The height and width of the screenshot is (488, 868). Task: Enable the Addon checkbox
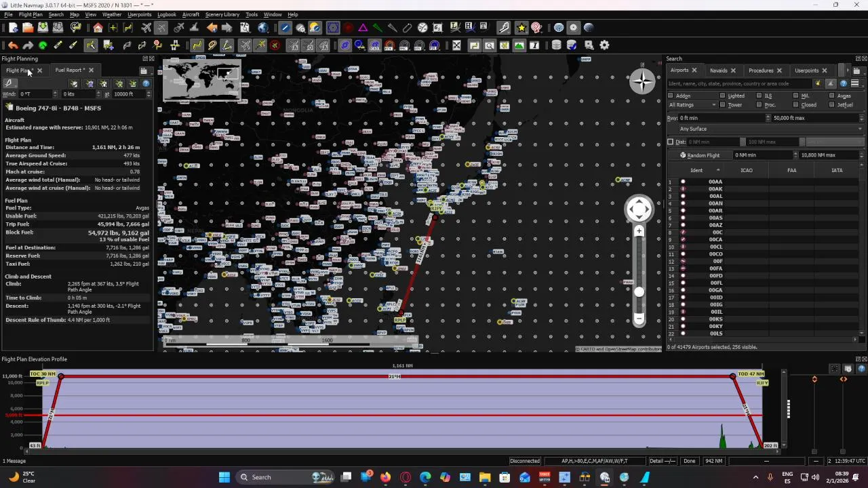pos(671,96)
